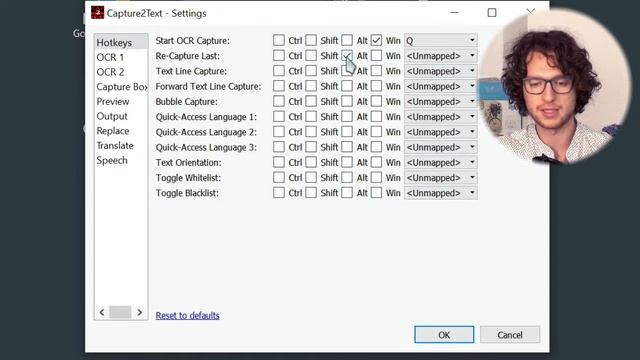Click the sidebar scroll right arrow
640x360 pixels.
click(x=140, y=312)
